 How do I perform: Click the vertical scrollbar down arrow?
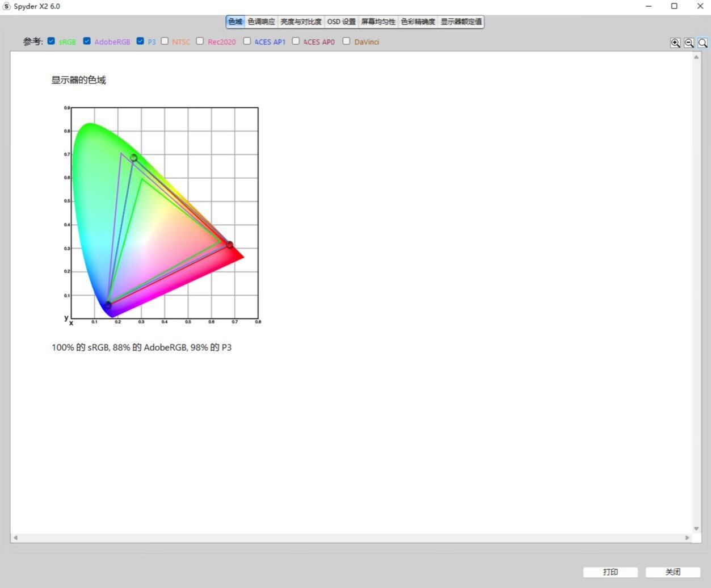point(696,528)
